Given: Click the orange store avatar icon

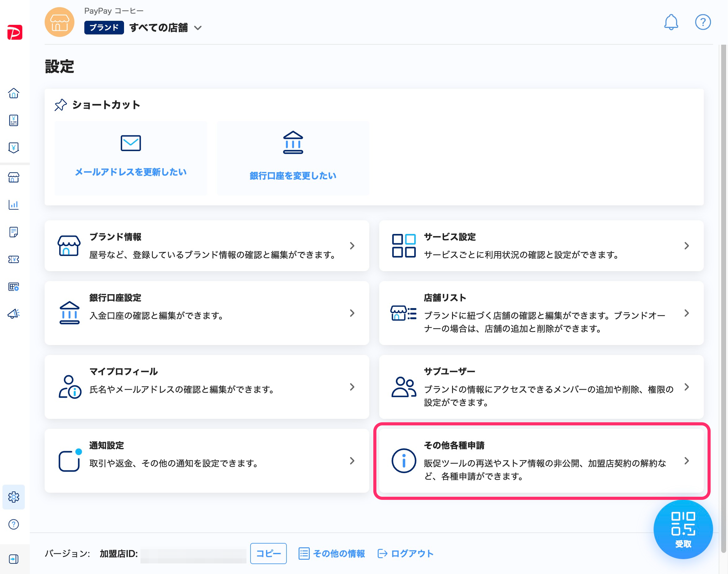Looking at the screenshot, I should 60,22.
